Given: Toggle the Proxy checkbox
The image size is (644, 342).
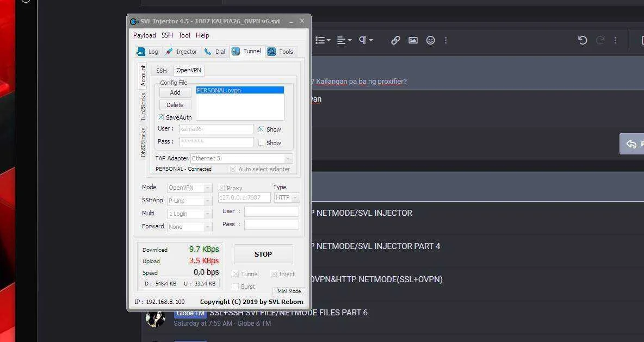Looking at the screenshot, I should (221, 188).
